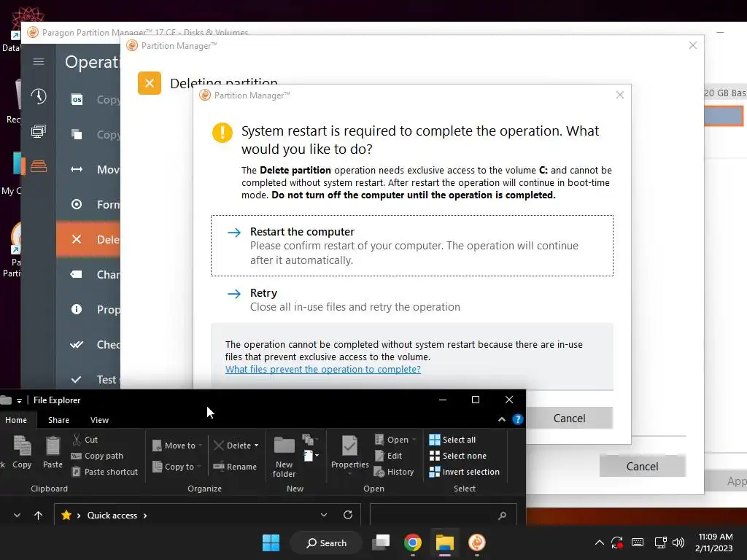Select Delete operation X icon
This screenshot has width=747, height=560.
77,239
